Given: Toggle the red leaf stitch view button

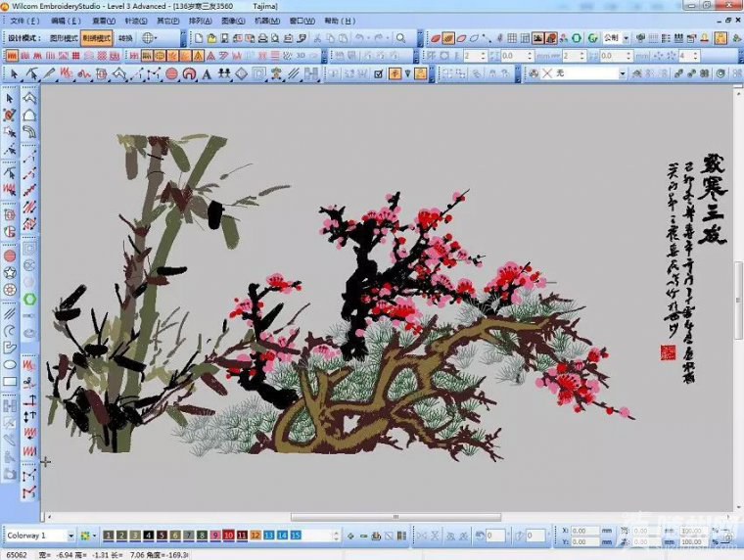Looking at the screenshot, I should pos(435,38).
